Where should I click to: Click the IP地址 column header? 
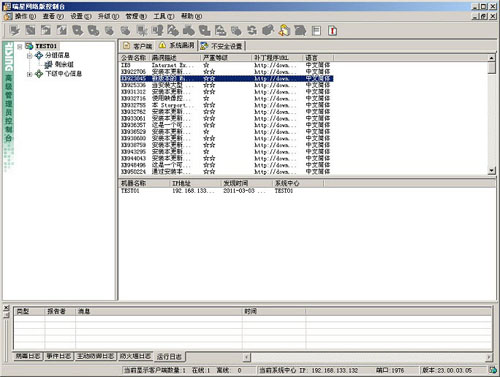(195, 183)
